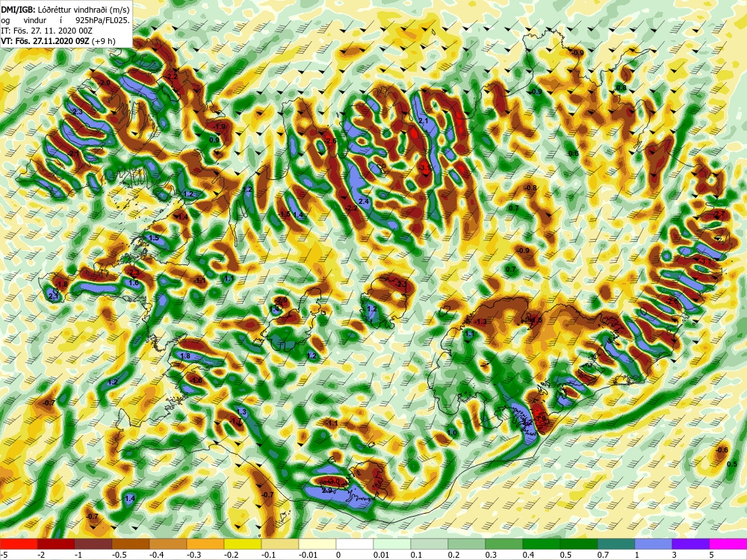Click the '1.5' value label on the map
The image size is (747, 560).
click(x=154, y=237)
